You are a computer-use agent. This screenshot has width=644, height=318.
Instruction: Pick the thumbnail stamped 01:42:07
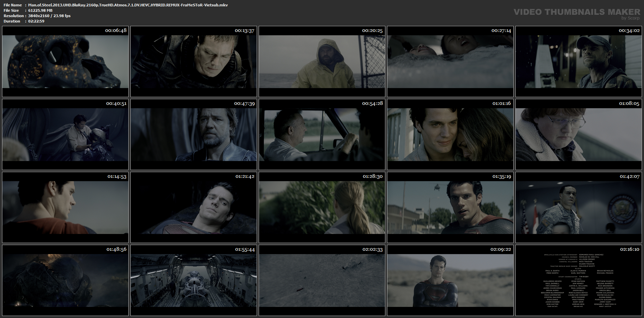tap(578, 207)
